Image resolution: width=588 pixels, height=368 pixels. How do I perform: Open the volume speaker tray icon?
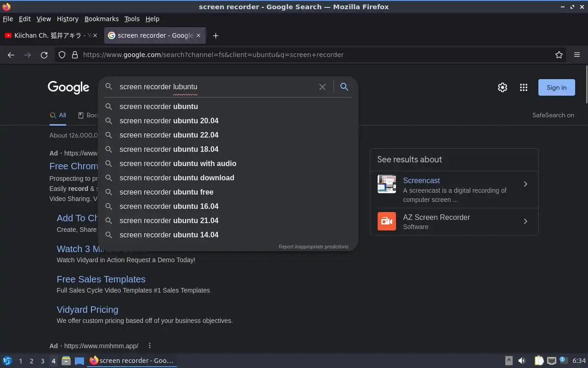[522, 361]
